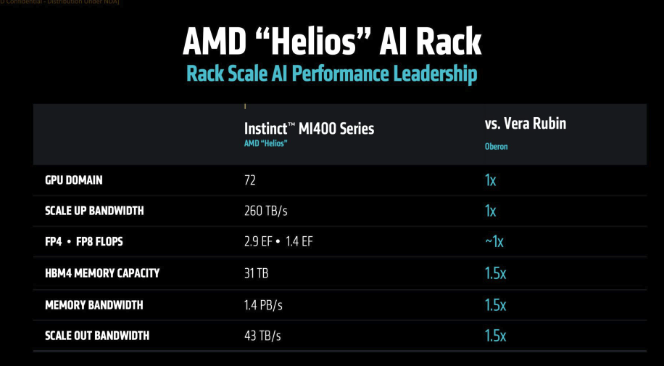Click the ~1x FLOPS comparison value
The width and height of the screenshot is (664, 366).
pyautogui.click(x=494, y=242)
